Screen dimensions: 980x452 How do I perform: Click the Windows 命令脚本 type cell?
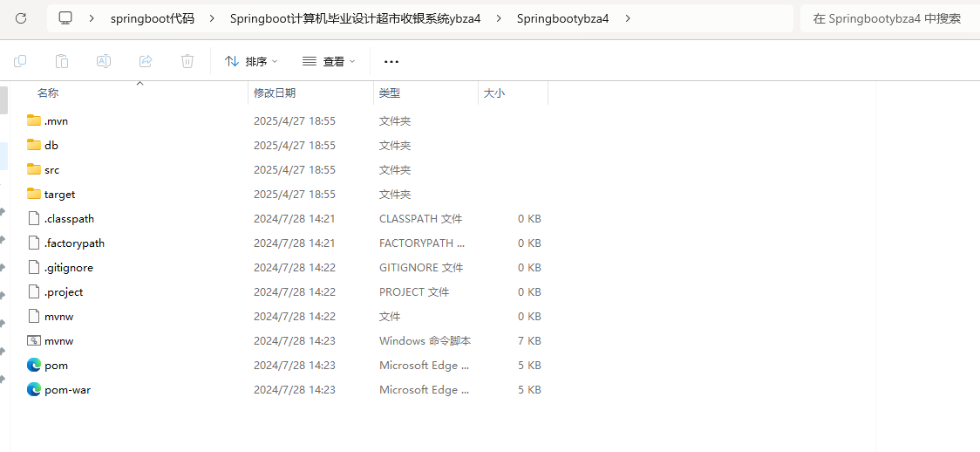point(425,340)
